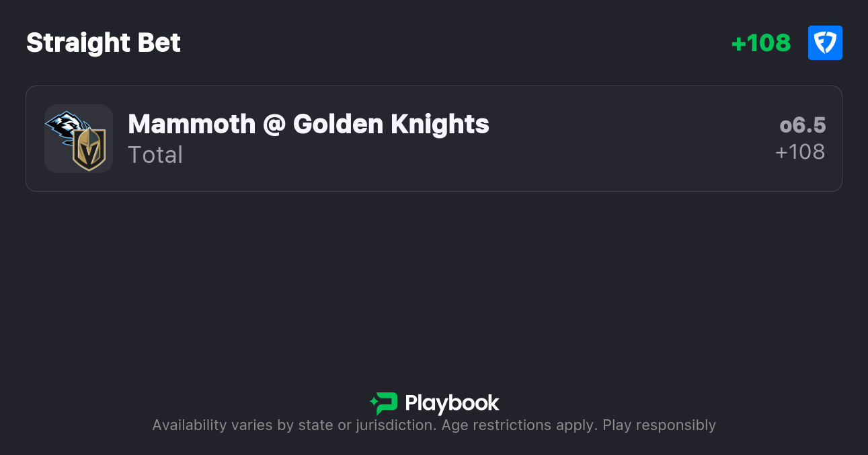Screen dimensions: 868x455
Task: Click the Golden Knights team name
Action: [391, 125]
